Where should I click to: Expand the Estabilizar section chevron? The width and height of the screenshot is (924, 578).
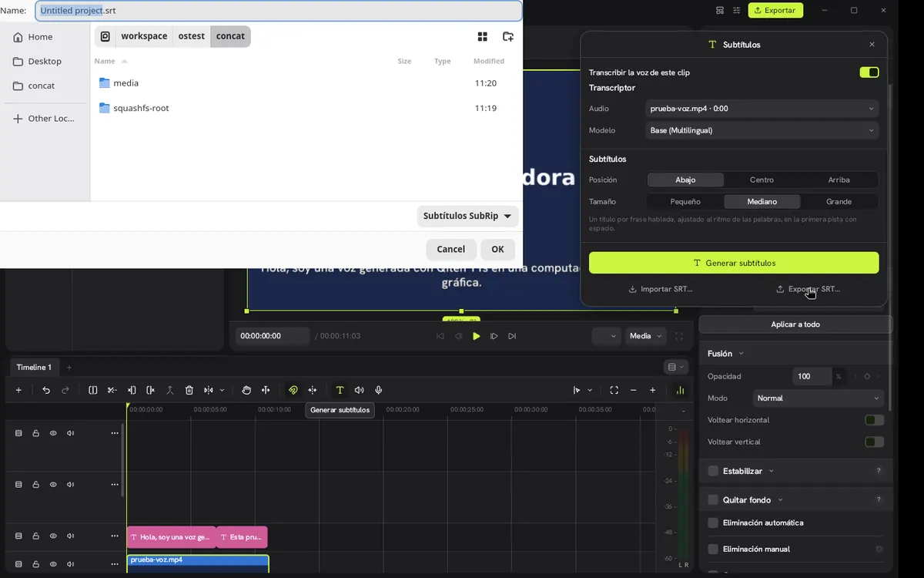[771, 471]
